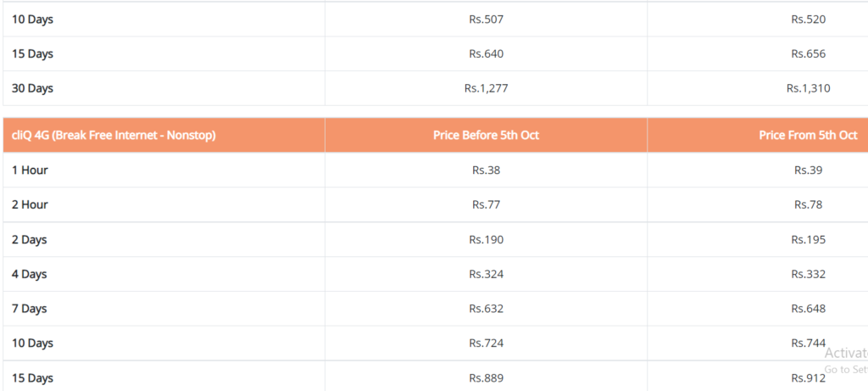Viewport: 868px width, 391px height.
Task: Select the Price From 5th Oct column header
Action: click(808, 135)
